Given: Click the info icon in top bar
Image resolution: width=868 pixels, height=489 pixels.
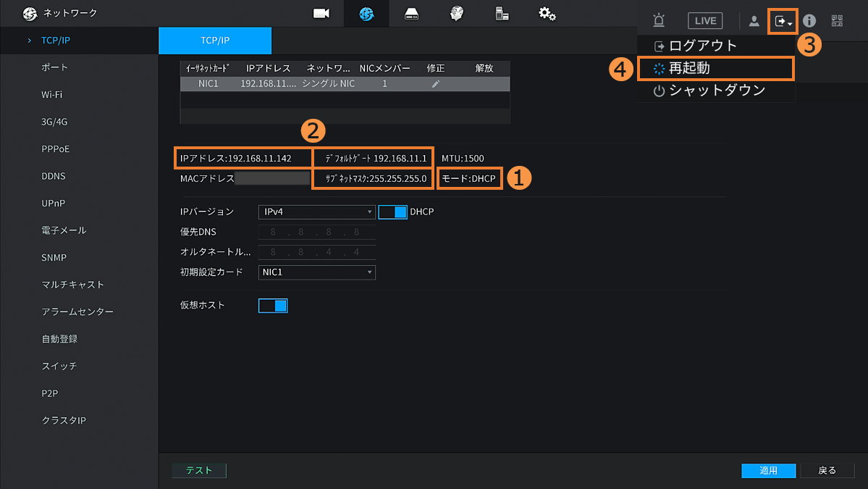Looking at the screenshot, I should point(809,21).
